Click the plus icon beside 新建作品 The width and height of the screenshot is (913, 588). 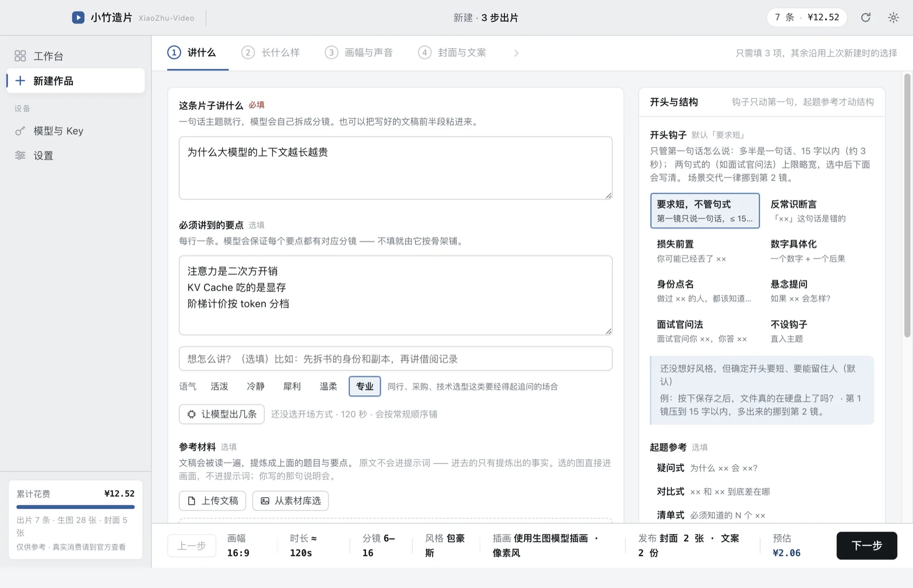click(x=20, y=81)
